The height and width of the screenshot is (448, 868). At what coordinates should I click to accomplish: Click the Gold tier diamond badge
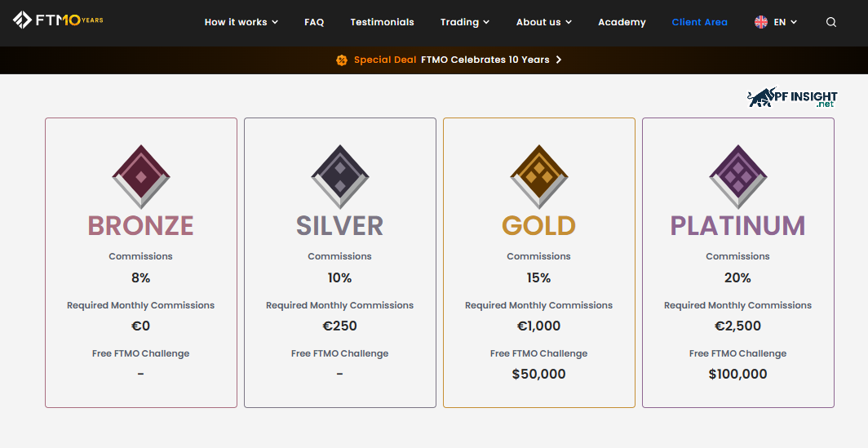[x=538, y=177]
